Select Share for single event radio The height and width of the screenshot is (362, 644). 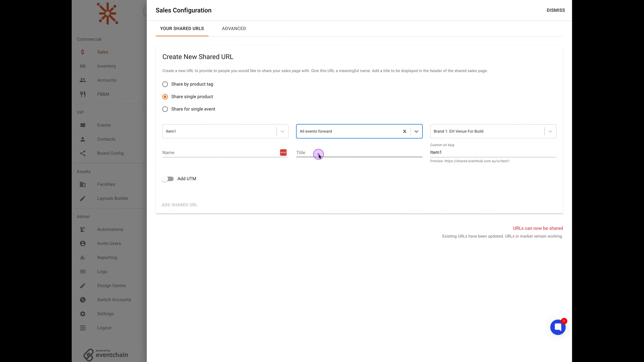point(165,109)
